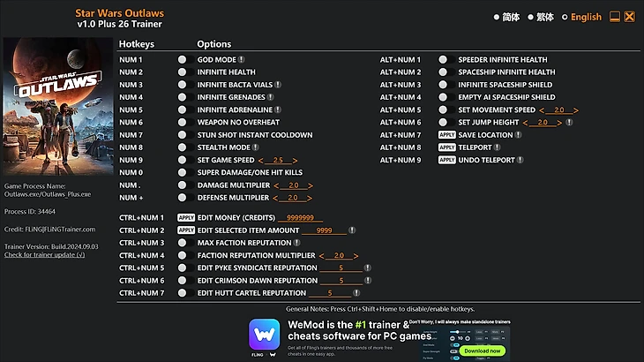Viewport: 644px width, 362px height.
Task: Click info icon beside Undo Teleport
Action: [x=520, y=160]
